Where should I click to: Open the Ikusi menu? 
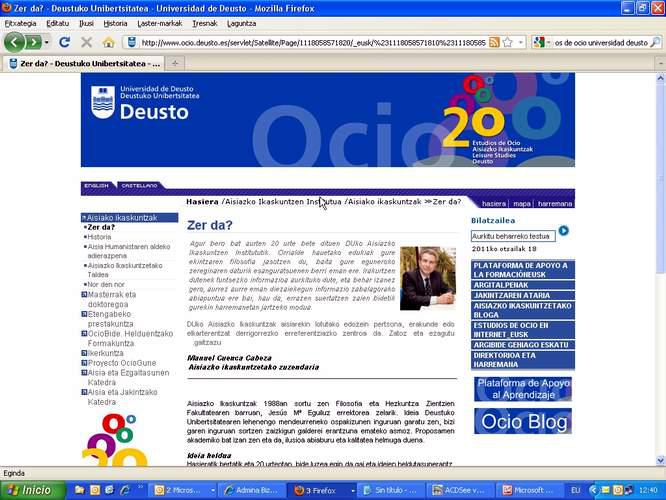(x=86, y=23)
